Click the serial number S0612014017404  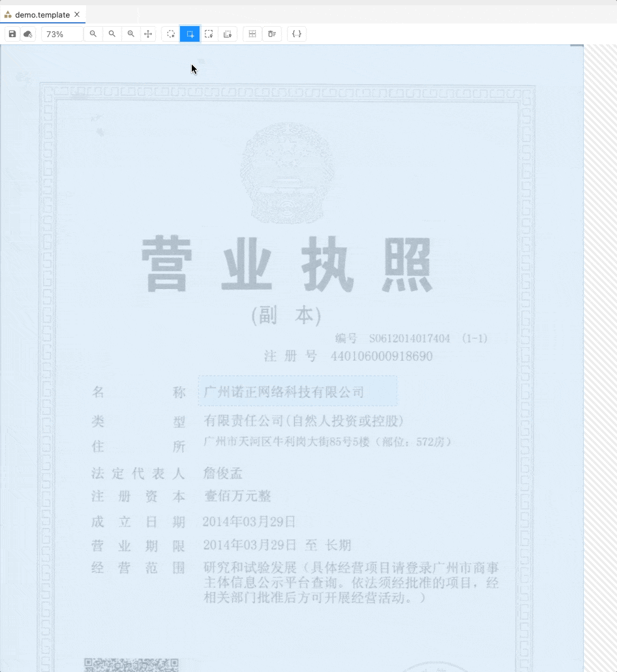410,339
